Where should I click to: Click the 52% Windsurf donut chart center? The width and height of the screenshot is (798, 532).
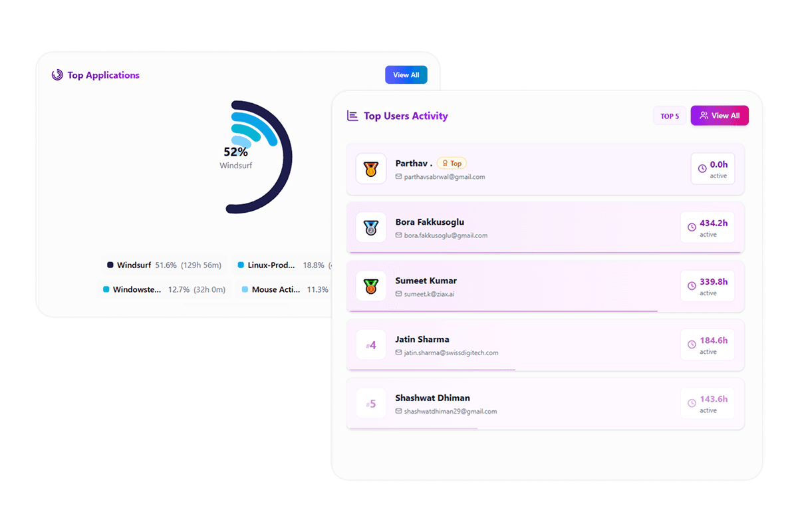pyautogui.click(x=236, y=157)
